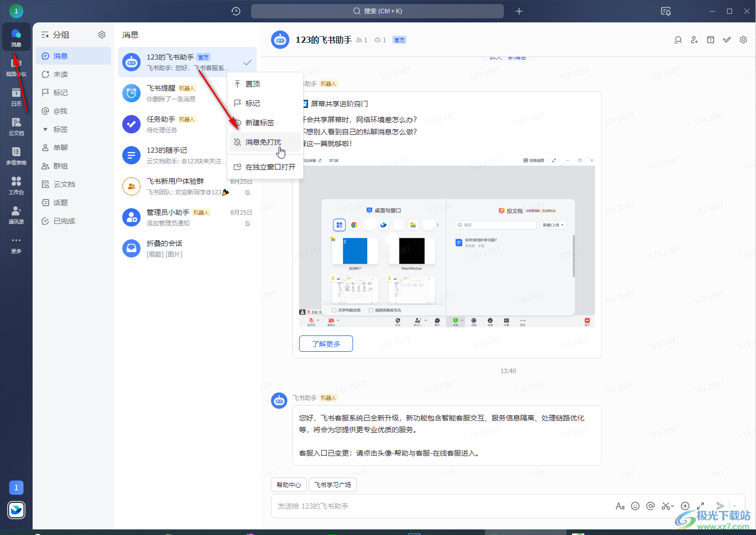Click the 了解更多 button
This screenshot has width=756, height=535.
pos(326,344)
